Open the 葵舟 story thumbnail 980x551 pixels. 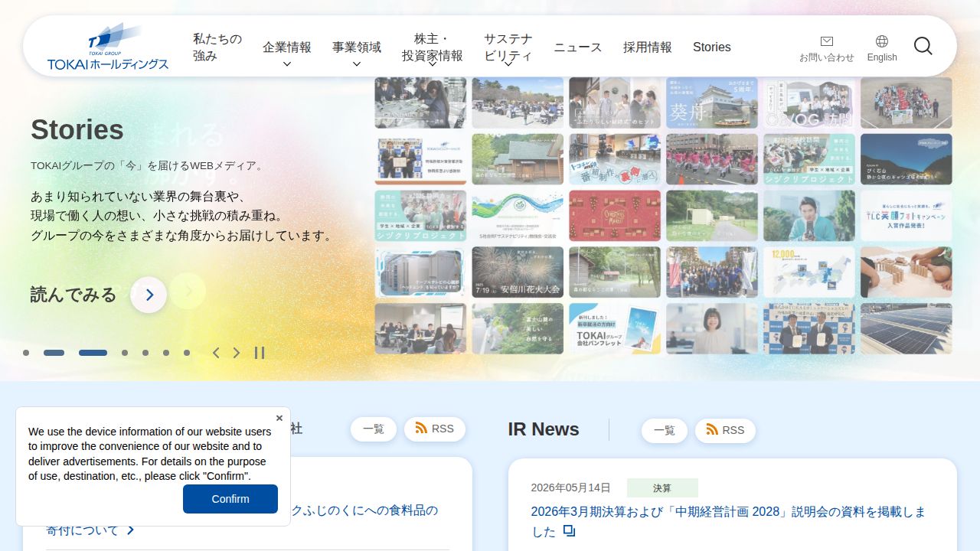pos(712,103)
